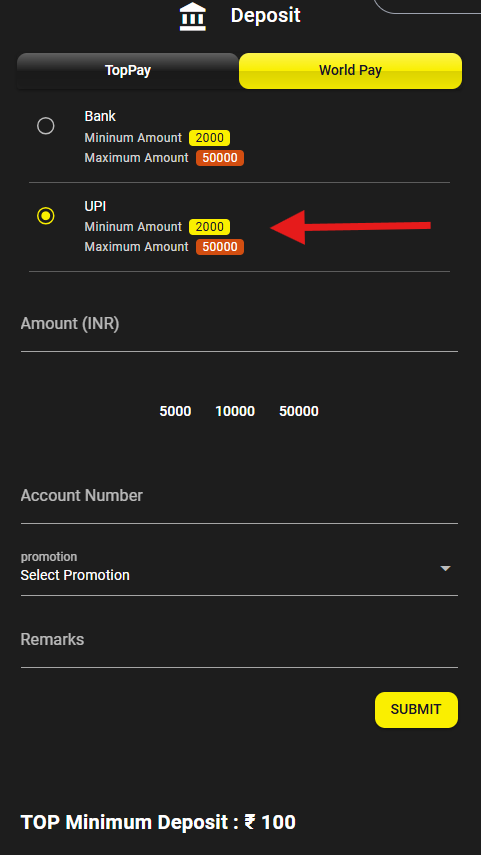Submit the deposit form
The image size is (481, 855).
[416, 709]
